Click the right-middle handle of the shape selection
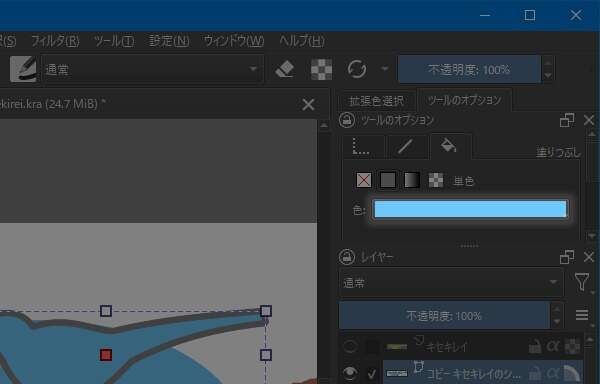The height and width of the screenshot is (384, 600). (266, 355)
